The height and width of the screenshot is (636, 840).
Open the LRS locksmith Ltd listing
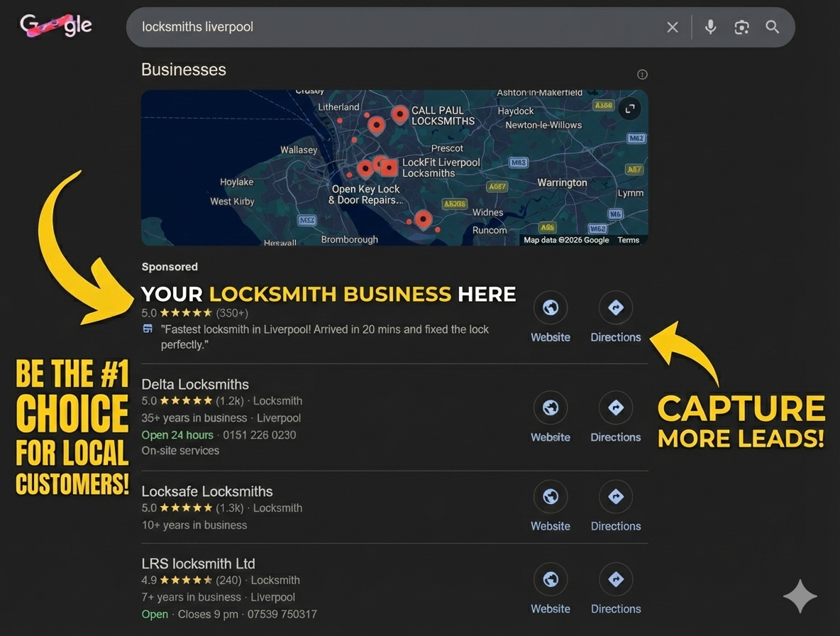tap(198, 564)
